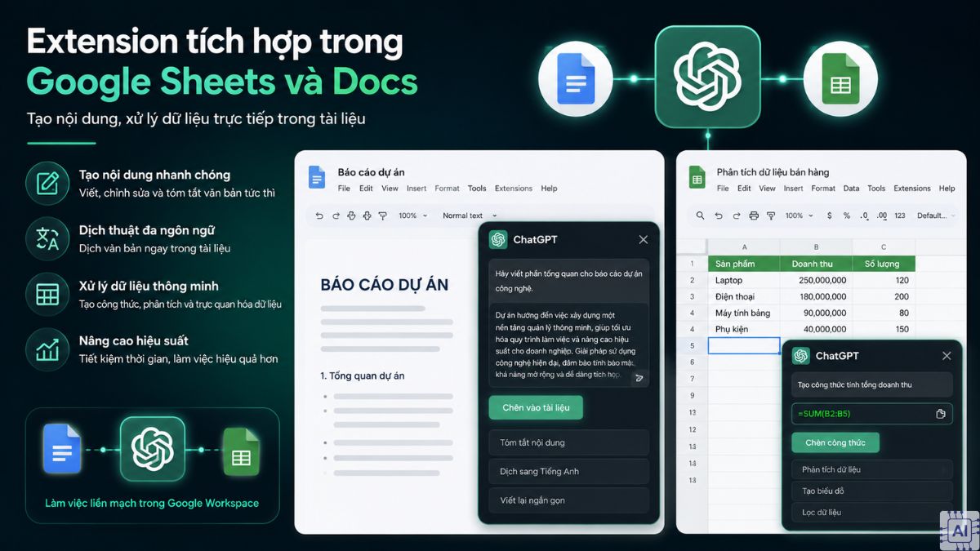This screenshot has height=551, width=980.
Task: Open the Insert menu in the Docs window
Action: (416, 189)
